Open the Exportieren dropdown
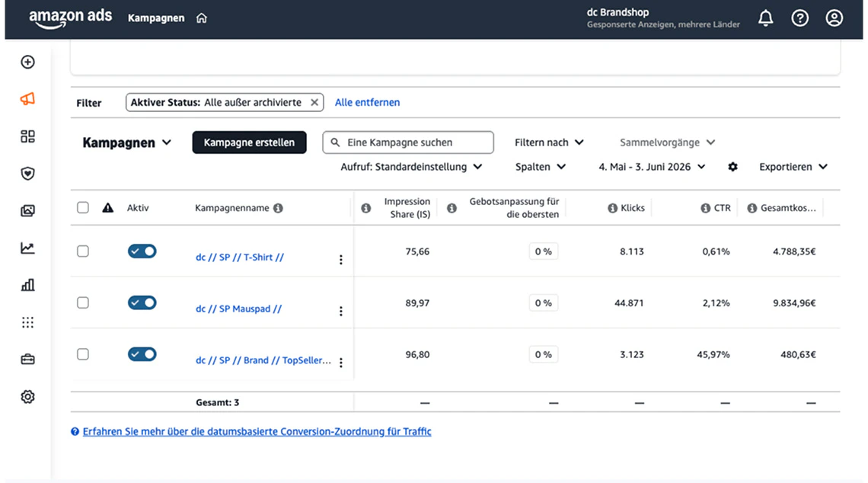 tap(793, 167)
